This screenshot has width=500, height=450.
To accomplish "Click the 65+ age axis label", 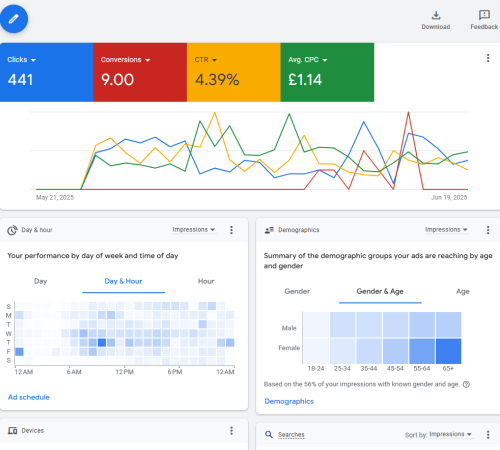I will [448, 368].
